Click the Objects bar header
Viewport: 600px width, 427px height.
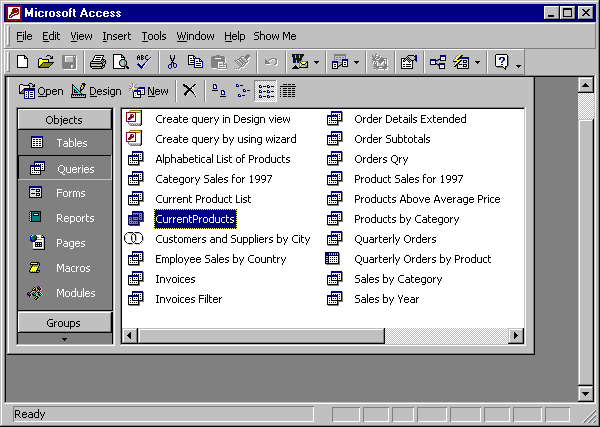[64, 120]
